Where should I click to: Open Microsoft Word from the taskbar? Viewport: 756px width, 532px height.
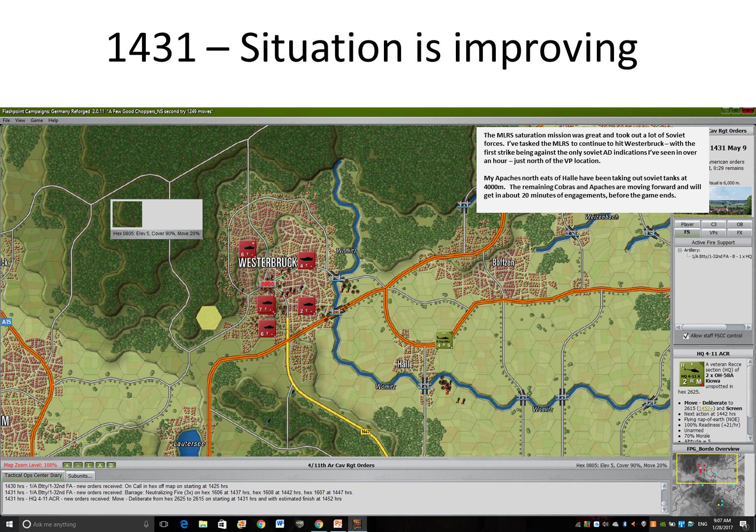[280, 524]
